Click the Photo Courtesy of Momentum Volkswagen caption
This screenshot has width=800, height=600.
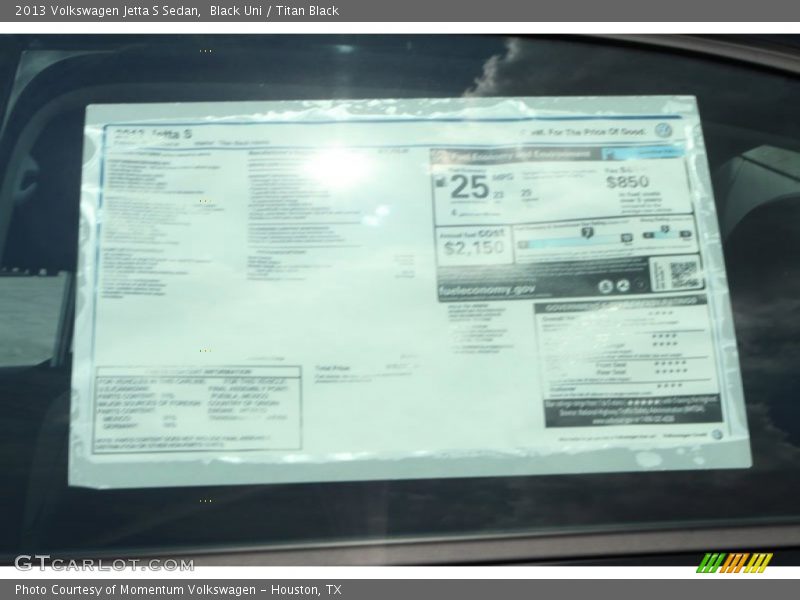pyautogui.click(x=178, y=590)
